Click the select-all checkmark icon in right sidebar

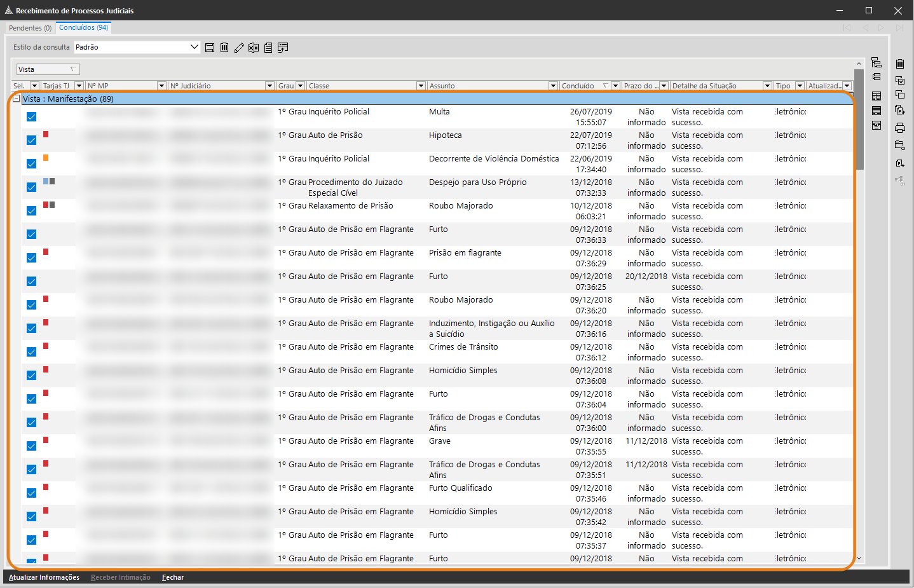(x=900, y=80)
